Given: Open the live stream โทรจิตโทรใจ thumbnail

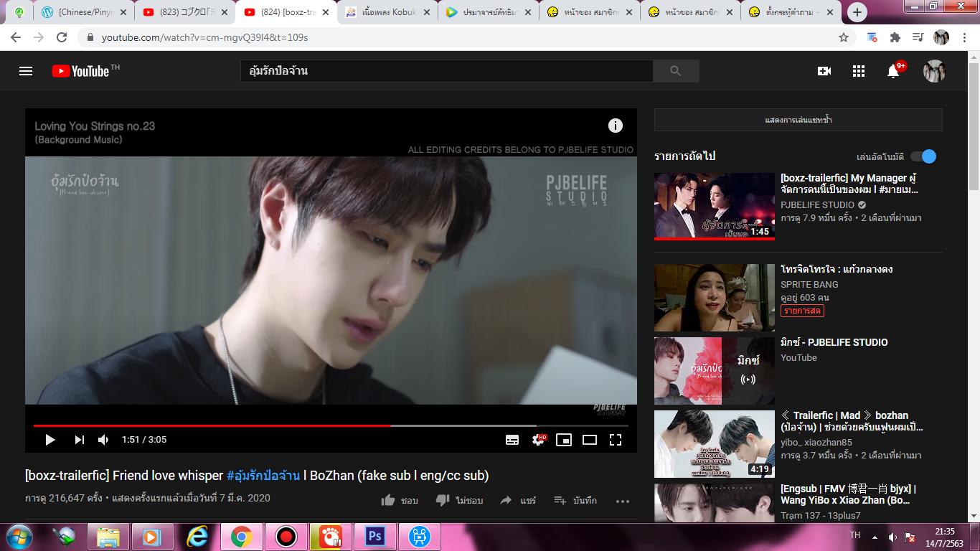Looking at the screenshot, I should pyautogui.click(x=715, y=298).
